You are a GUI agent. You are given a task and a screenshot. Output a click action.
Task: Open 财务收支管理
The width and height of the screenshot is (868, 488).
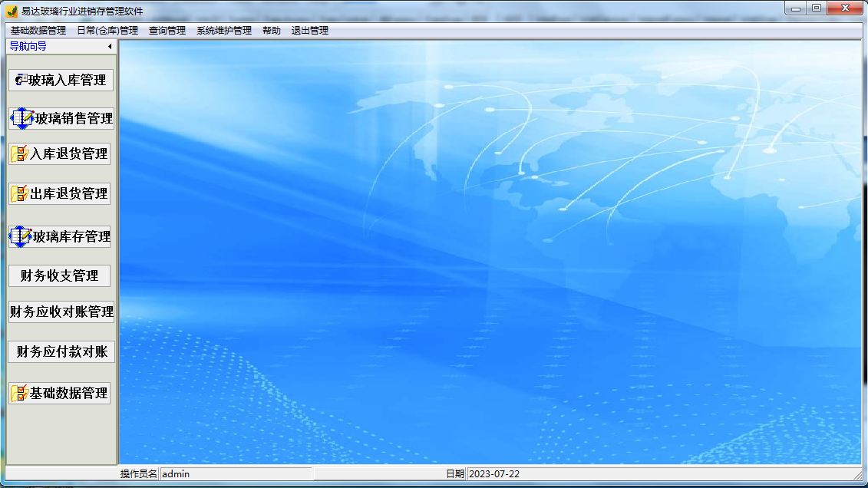pos(60,275)
